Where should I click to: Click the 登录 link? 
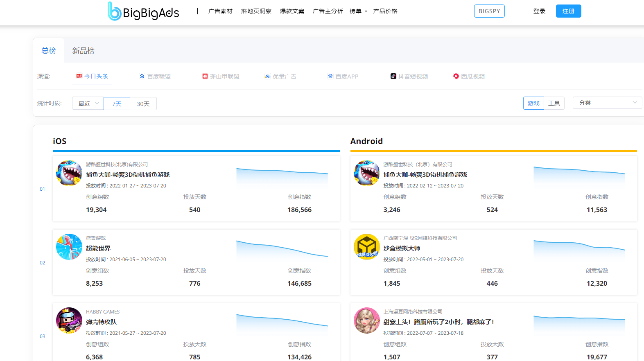point(539,11)
